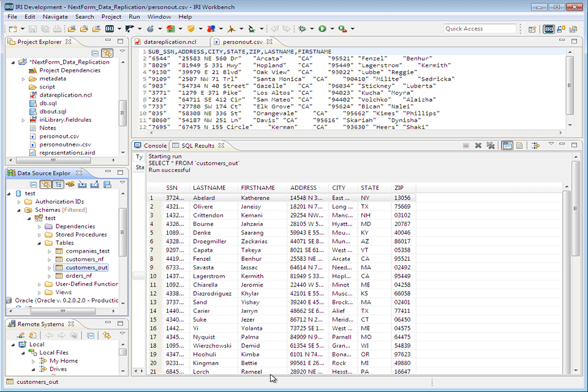Expand the iriLibrary.fieldrules node
This screenshot has height=392, width=588.
tap(23, 121)
